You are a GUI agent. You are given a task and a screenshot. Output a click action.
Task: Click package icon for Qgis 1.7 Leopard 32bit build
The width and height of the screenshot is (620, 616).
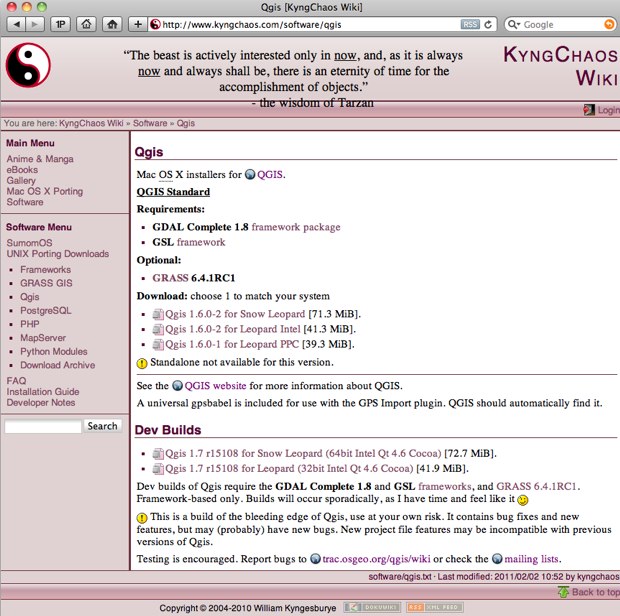[x=158, y=469]
